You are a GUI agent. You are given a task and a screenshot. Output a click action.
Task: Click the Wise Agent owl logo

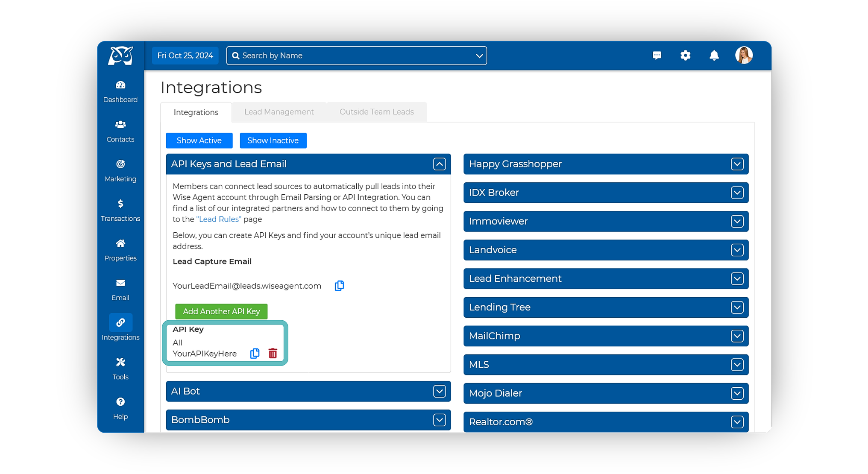(120, 56)
